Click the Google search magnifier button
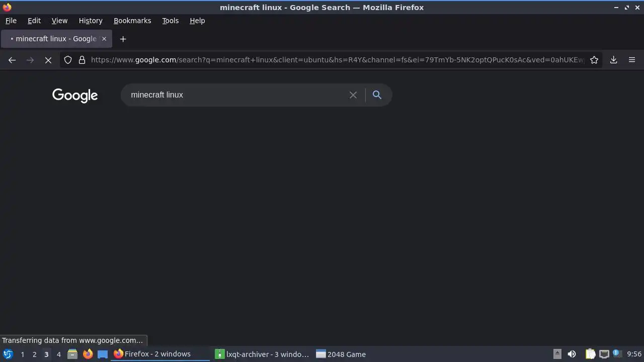 [x=377, y=95]
